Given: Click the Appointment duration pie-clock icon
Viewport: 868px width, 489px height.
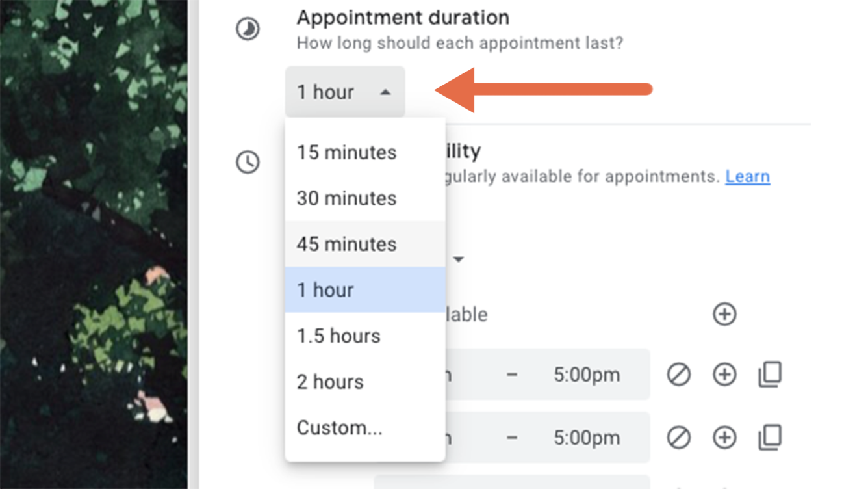Looking at the screenshot, I should coord(248,29).
